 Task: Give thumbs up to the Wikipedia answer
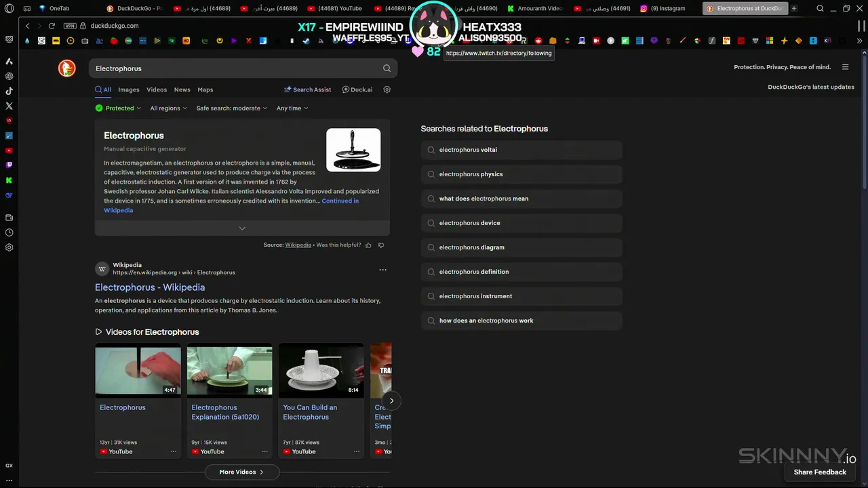pos(368,245)
